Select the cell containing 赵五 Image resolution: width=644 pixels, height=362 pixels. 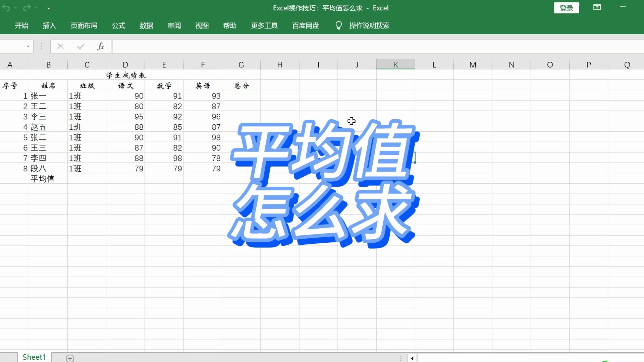tap(48, 127)
